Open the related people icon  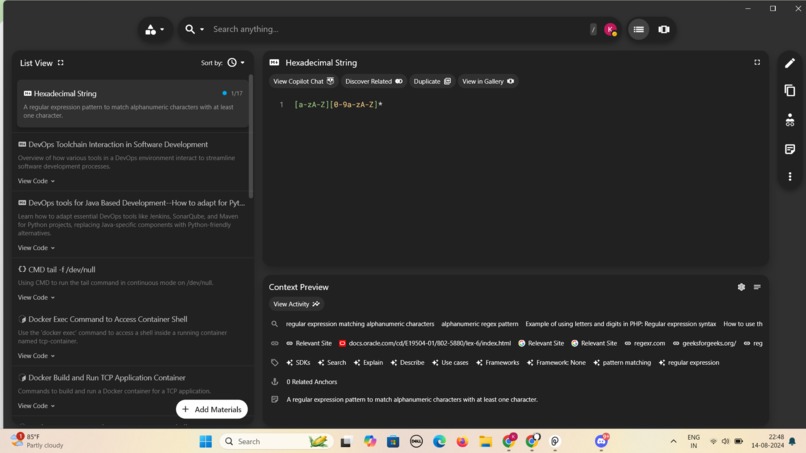[790, 120]
